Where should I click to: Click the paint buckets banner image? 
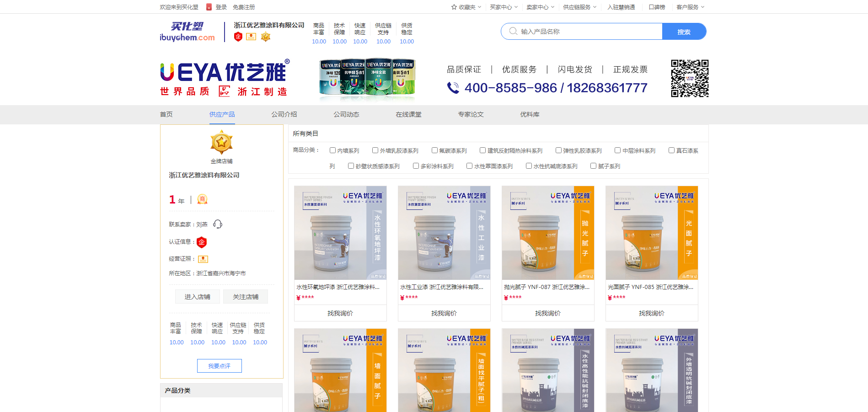click(x=367, y=78)
